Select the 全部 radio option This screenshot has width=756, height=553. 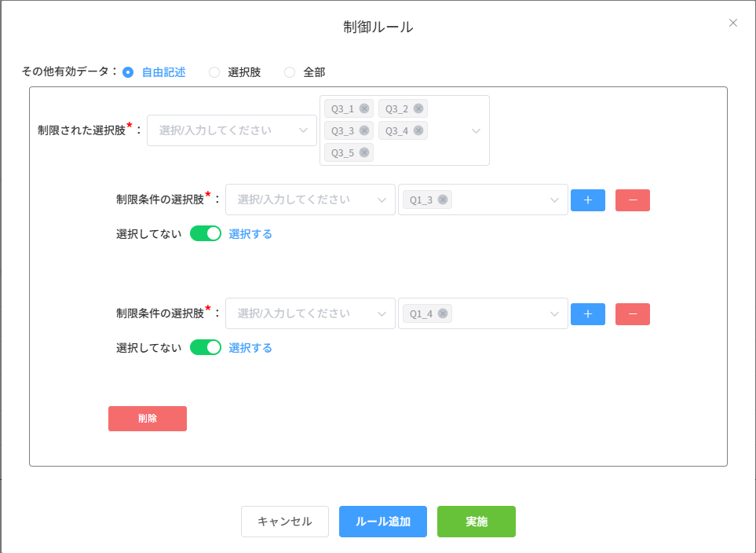290,72
